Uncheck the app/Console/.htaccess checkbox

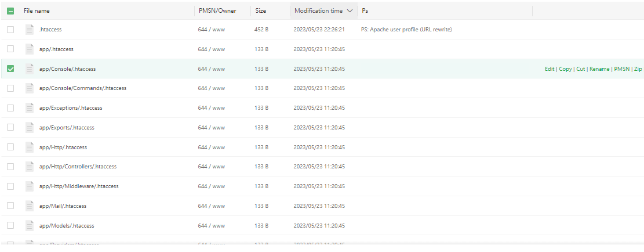(x=10, y=69)
